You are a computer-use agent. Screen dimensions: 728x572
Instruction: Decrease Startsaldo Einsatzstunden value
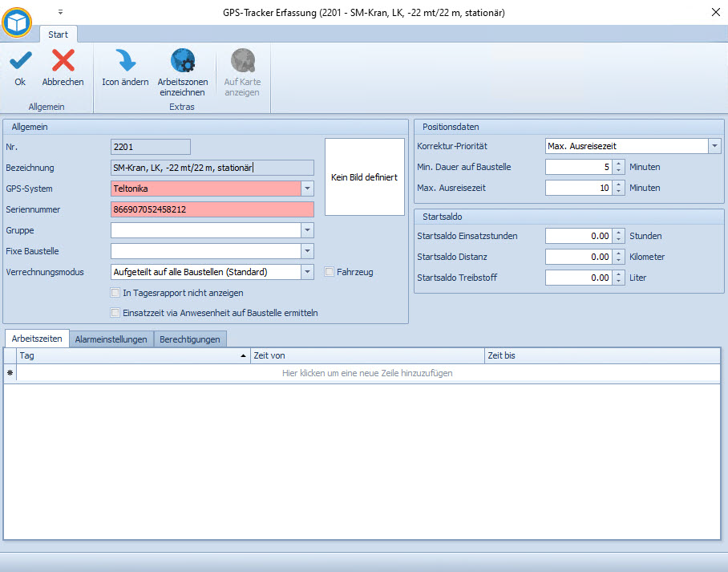(x=618, y=240)
